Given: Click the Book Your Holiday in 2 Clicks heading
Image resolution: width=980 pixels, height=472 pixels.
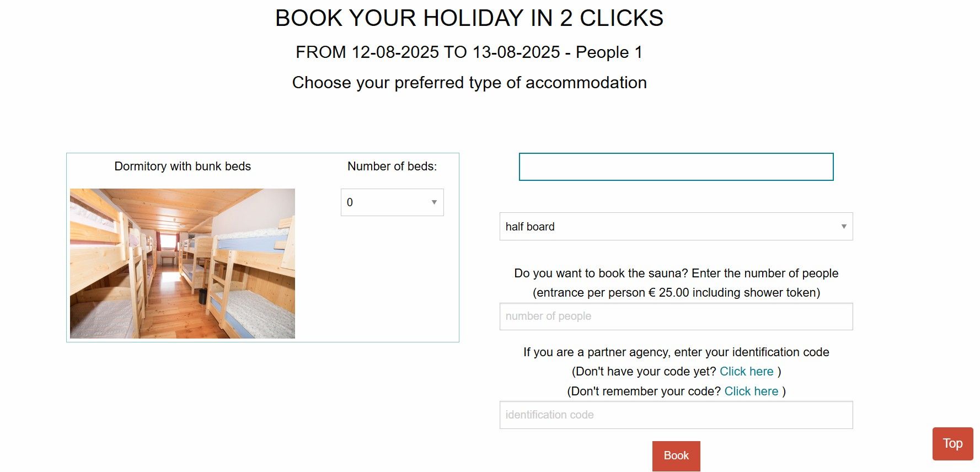Looking at the screenshot, I should 469,18.
